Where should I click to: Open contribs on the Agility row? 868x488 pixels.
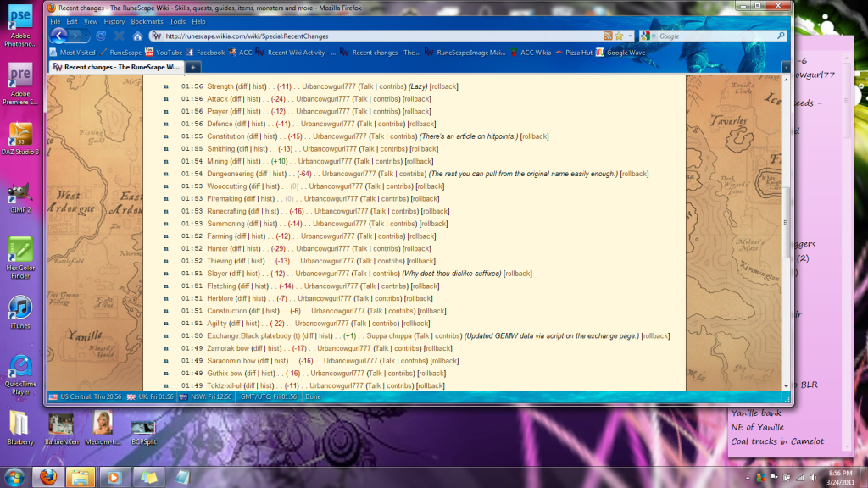[x=384, y=324]
